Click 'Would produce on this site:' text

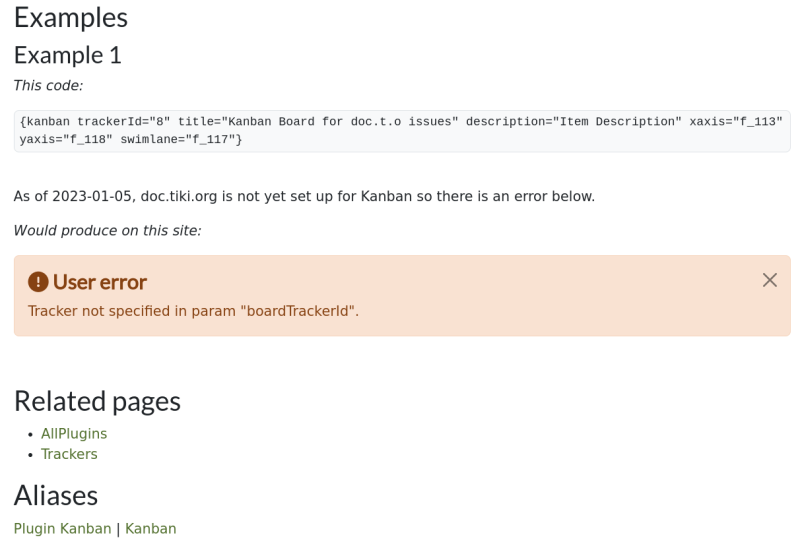pyautogui.click(x=107, y=231)
